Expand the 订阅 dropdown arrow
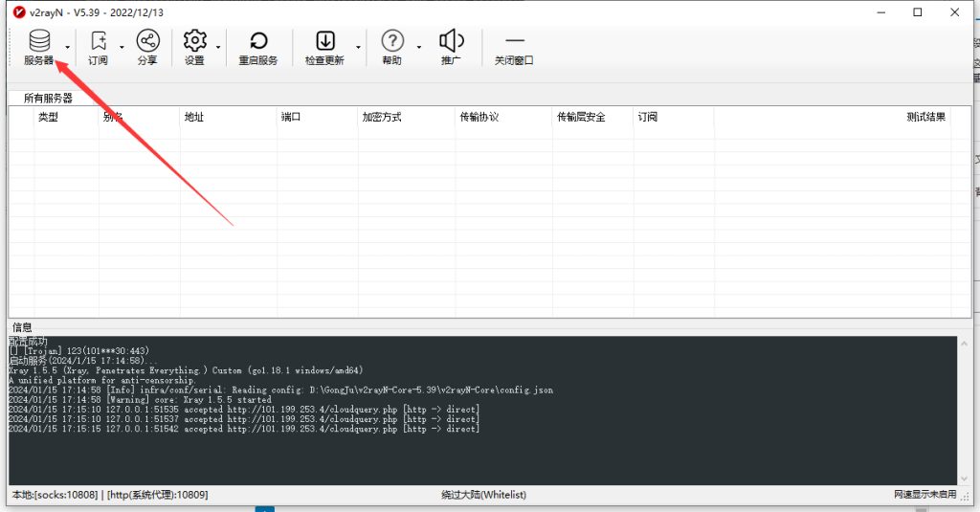The height and width of the screenshot is (512, 980). pos(122,48)
